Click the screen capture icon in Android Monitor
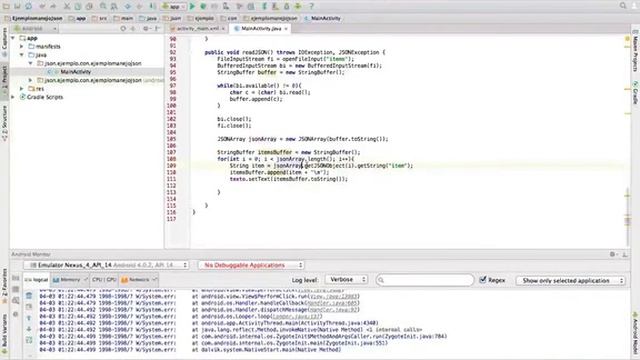The width and height of the screenshot is (640, 360). click(16, 278)
